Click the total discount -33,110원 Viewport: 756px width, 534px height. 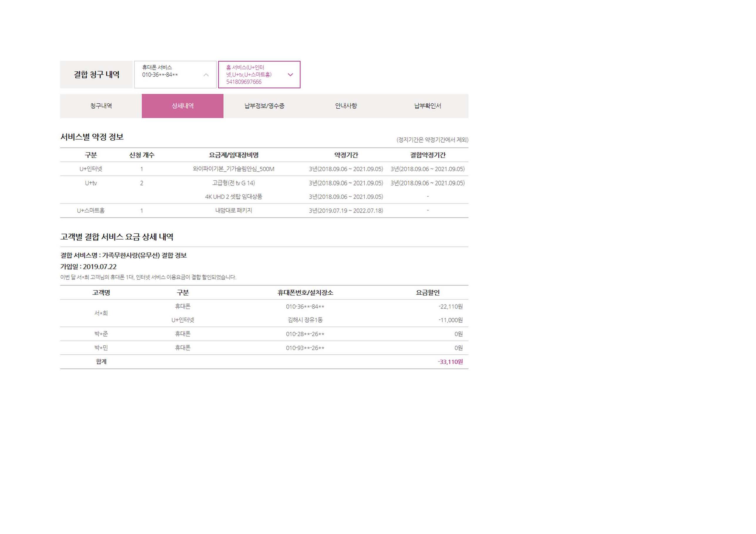coord(450,362)
